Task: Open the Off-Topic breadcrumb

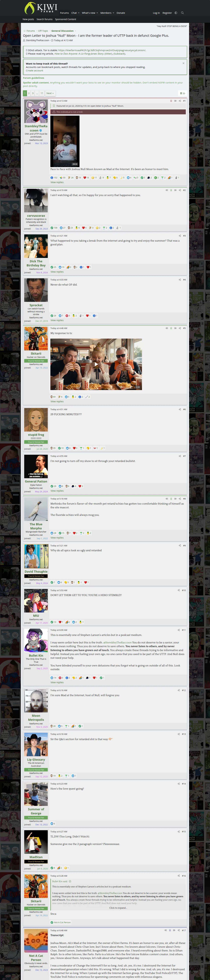Action: [x=43, y=31]
